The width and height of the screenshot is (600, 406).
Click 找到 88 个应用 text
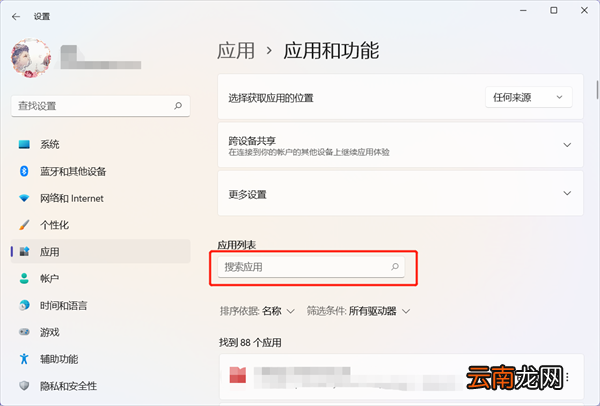point(250,342)
